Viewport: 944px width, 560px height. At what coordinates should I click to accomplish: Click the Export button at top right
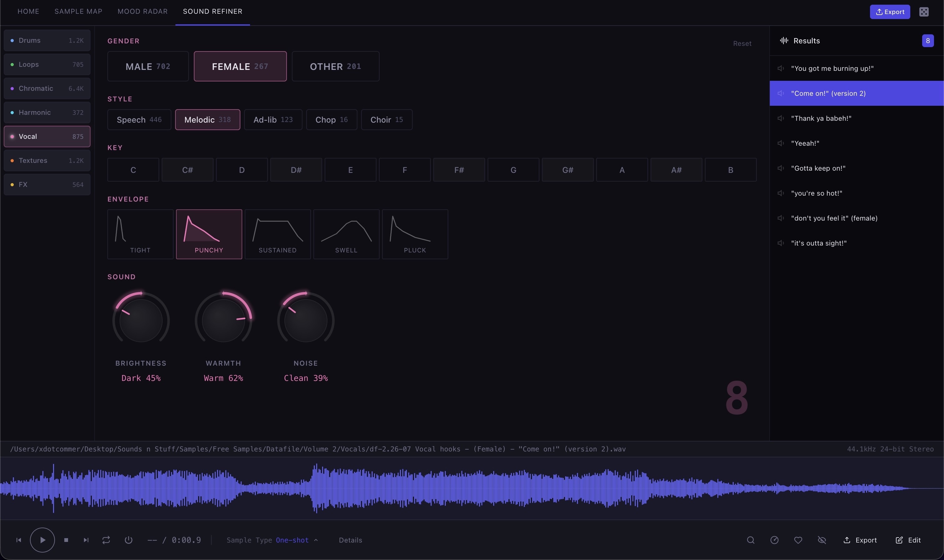pos(889,12)
